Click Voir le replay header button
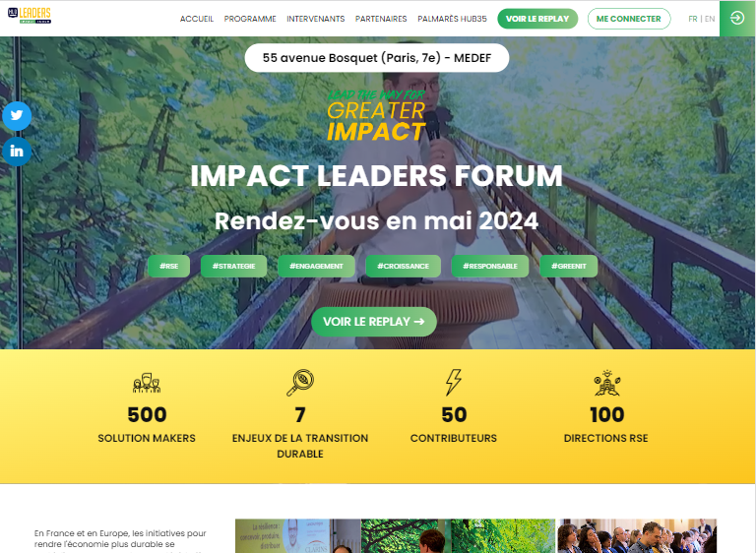The width and height of the screenshot is (756, 553). 537,19
